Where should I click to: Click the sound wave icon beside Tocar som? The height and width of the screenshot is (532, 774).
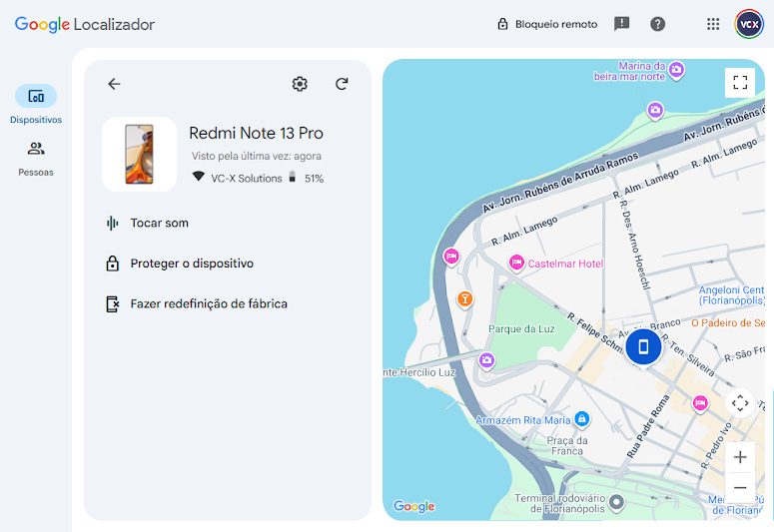[113, 223]
